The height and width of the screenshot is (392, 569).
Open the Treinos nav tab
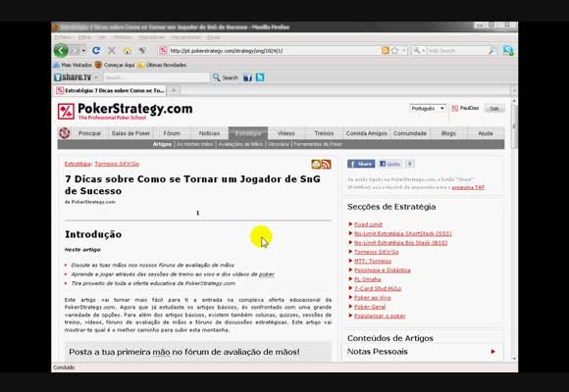[x=324, y=133]
